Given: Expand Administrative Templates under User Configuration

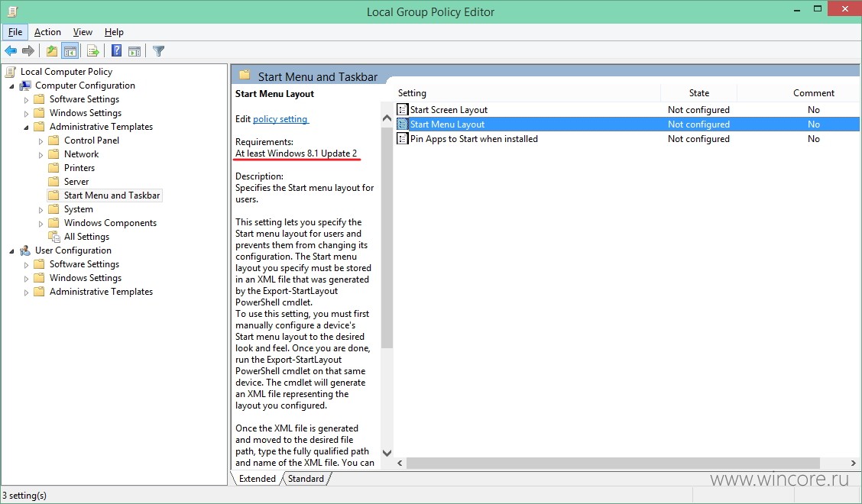Looking at the screenshot, I should click(26, 292).
